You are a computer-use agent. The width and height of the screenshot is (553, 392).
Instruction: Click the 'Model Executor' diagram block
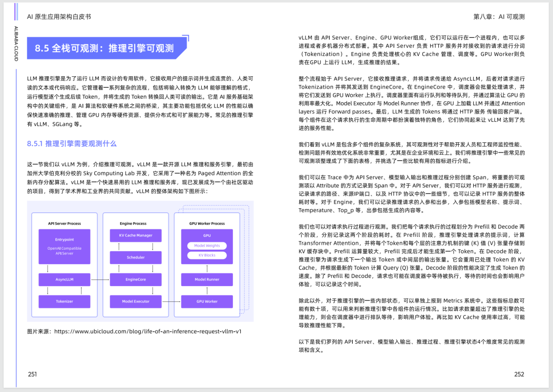[136, 301]
